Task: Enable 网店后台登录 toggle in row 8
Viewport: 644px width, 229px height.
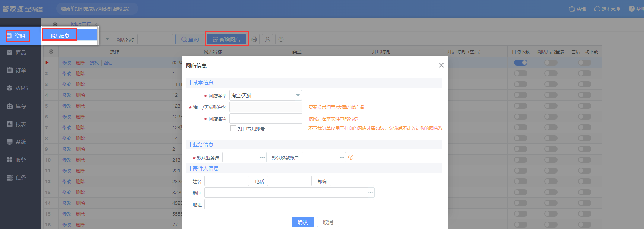Action: point(551,138)
